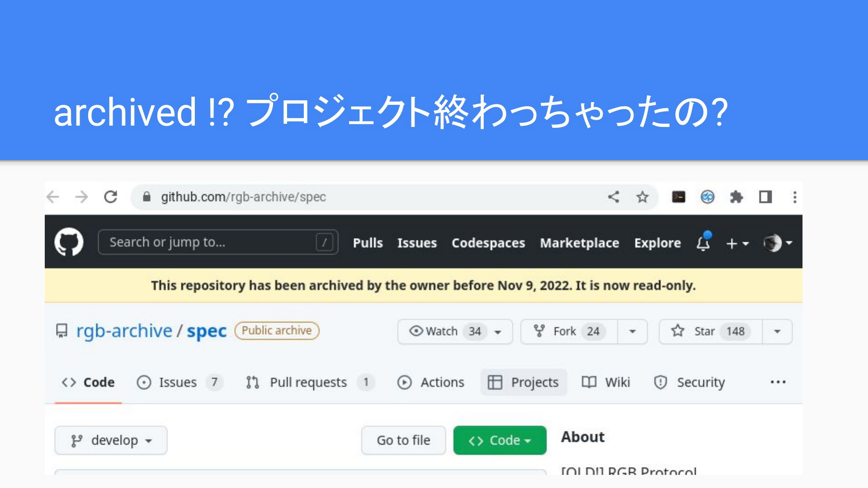This screenshot has width=868, height=488.
Task: Switch to the Actions tab
Action: [431, 382]
